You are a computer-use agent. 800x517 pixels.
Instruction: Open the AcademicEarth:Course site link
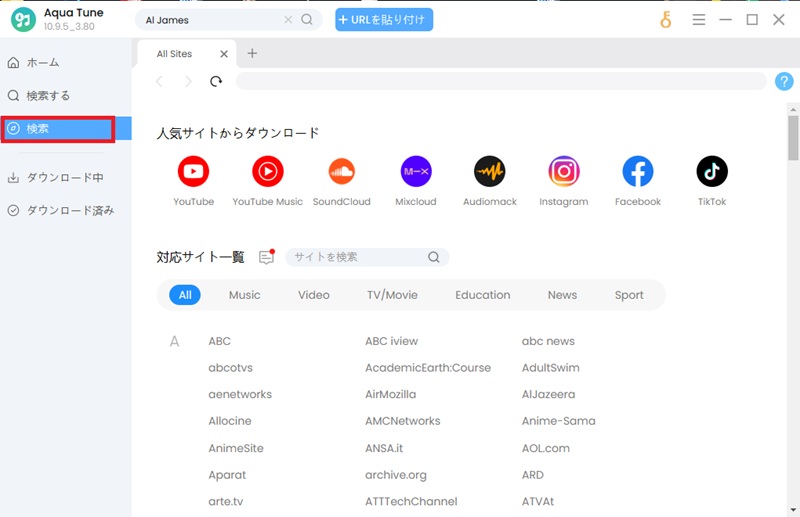[x=428, y=367]
